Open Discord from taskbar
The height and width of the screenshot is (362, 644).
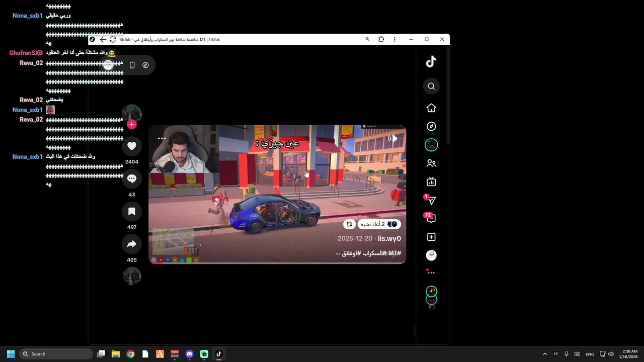point(189,354)
